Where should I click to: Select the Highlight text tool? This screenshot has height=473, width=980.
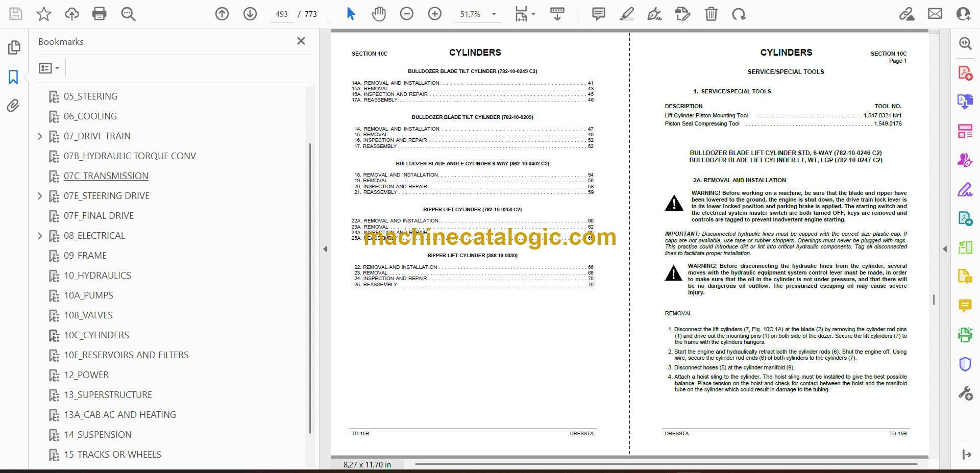[x=627, y=14]
